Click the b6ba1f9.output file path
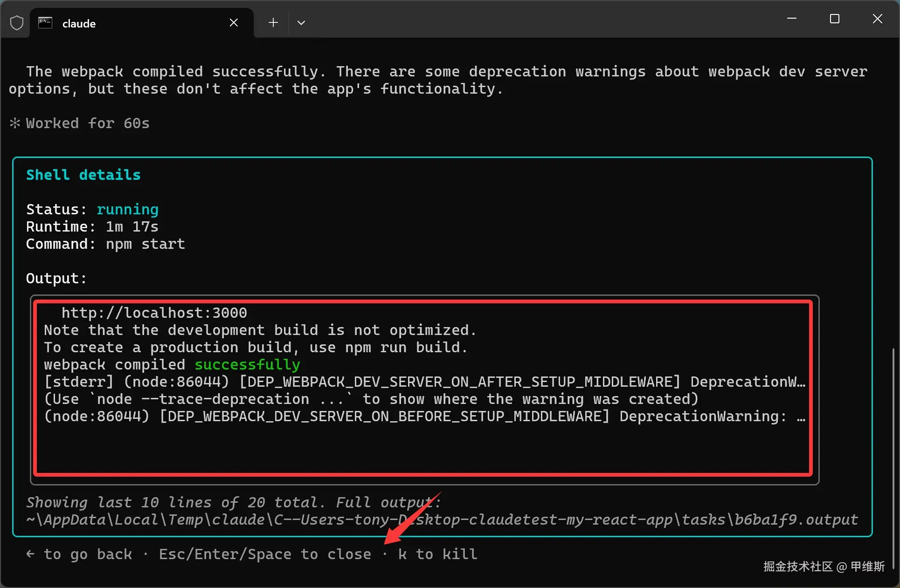Viewport: 900px width, 588px height. 795,520
